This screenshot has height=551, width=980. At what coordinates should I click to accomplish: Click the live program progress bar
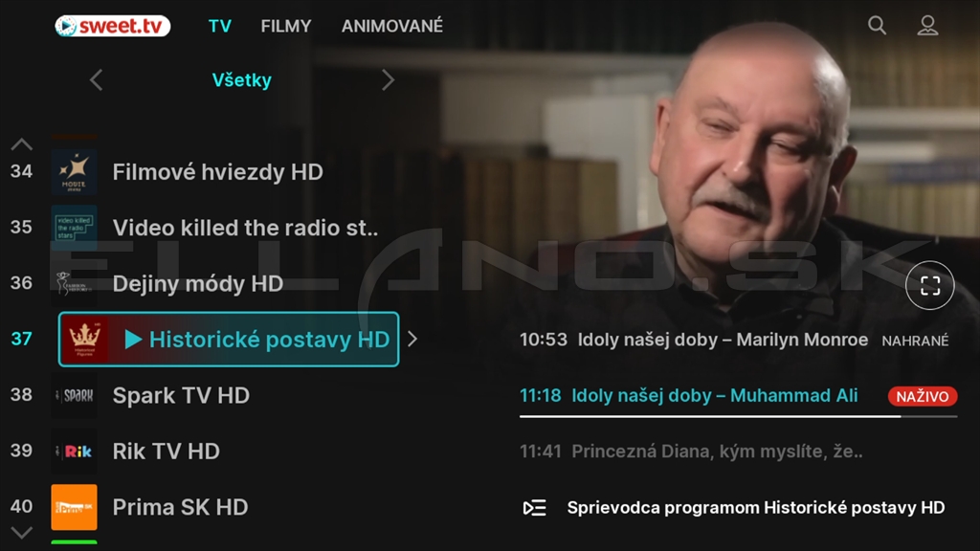[x=738, y=416]
